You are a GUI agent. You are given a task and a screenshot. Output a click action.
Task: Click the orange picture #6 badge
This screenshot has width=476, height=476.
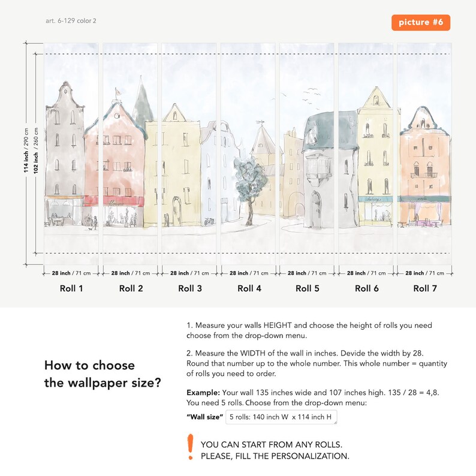[421, 22]
